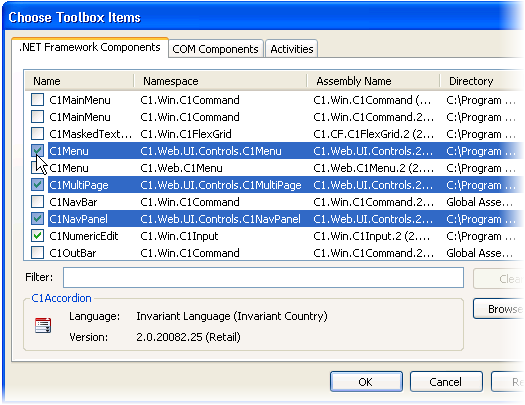
Task: Click C1.Win.C1Input.2 assembly cell
Action: 372,236
